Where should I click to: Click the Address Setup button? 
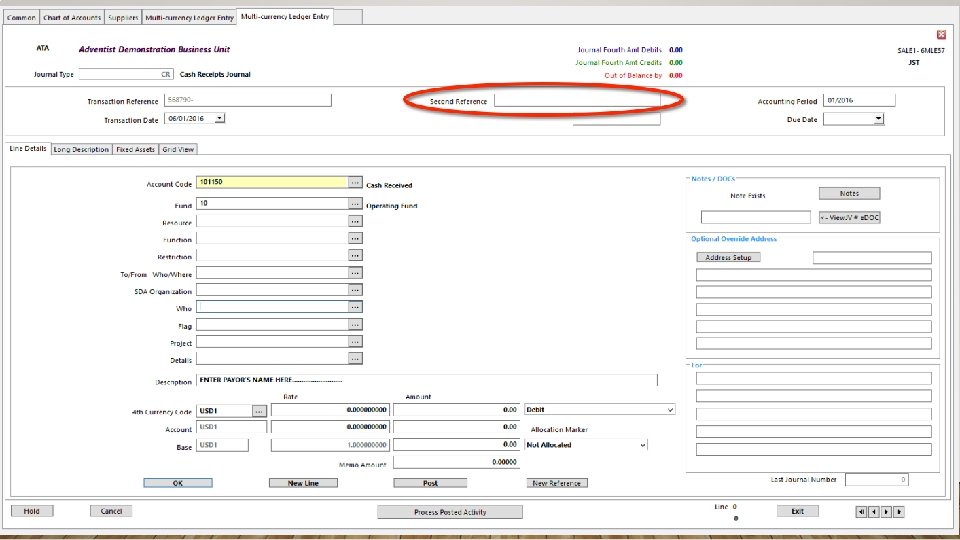(728, 257)
